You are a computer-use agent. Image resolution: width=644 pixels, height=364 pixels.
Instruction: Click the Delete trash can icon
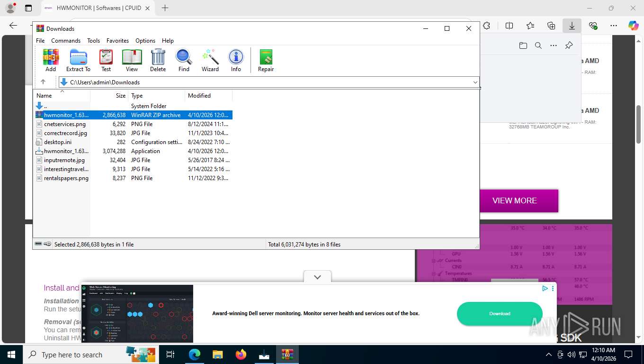tap(158, 60)
